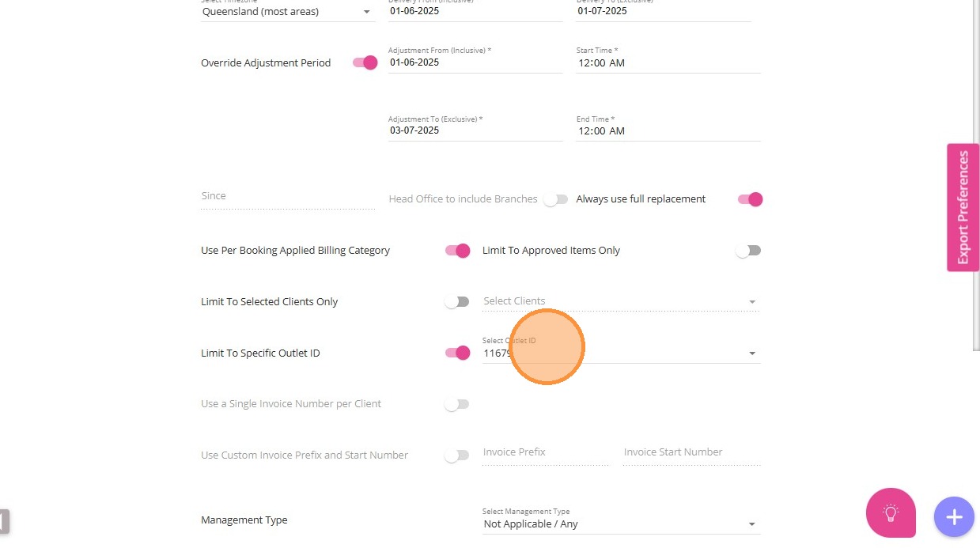Disable Limit To Specific Outlet ID
The image size is (980, 548).
pyautogui.click(x=457, y=353)
